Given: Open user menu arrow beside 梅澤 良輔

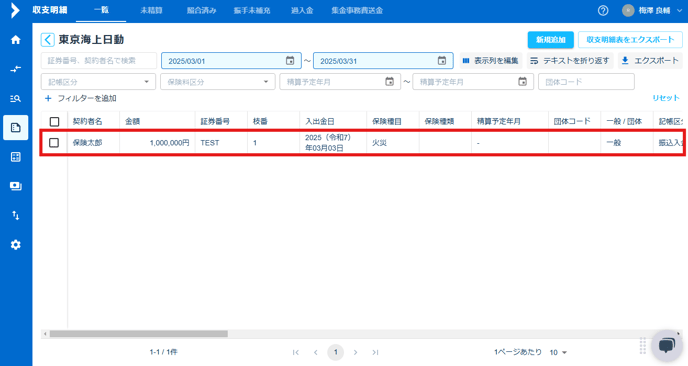Looking at the screenshot, I should coord(679,11).
